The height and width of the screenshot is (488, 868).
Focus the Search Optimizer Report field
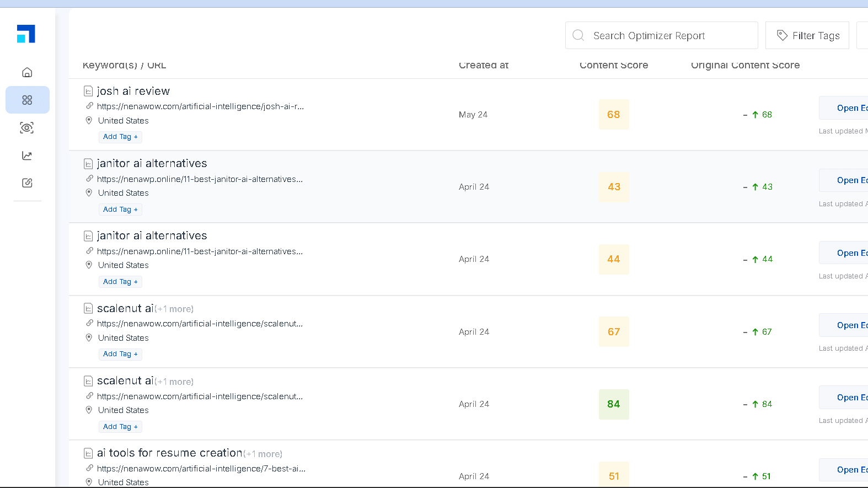pyautogui.click(x=662, y=35)
